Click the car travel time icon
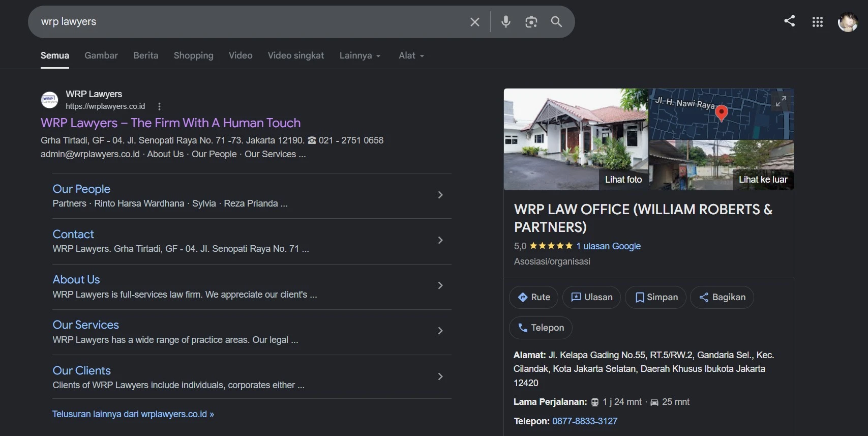The image size is (868, 436). [654, 402]
